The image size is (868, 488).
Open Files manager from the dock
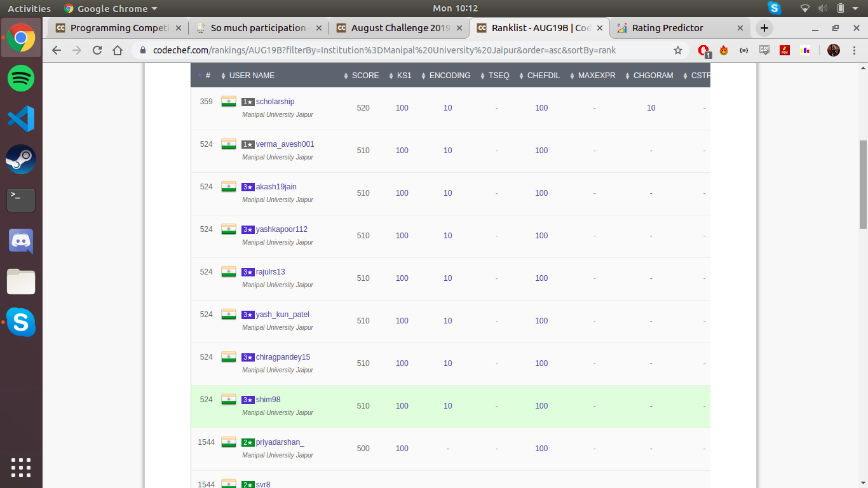coord(21,281)
